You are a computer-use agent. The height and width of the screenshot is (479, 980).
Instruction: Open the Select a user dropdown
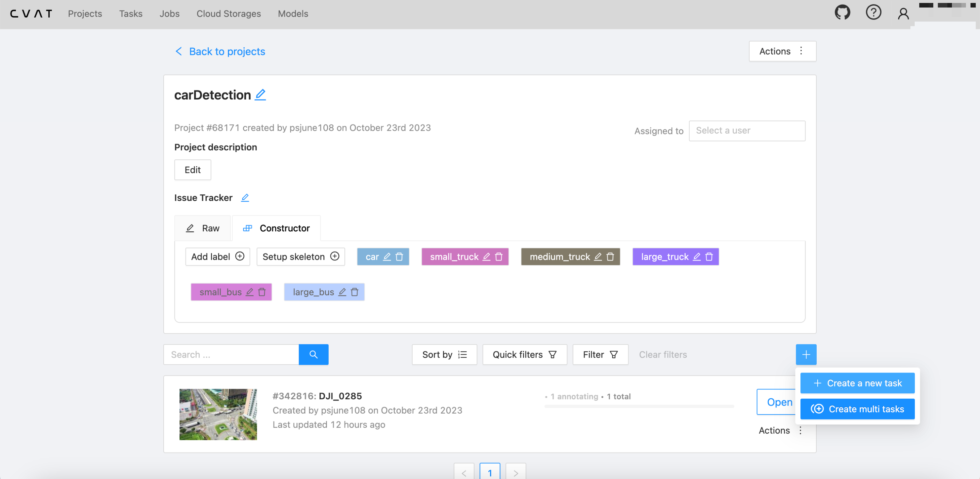[746, 130]
